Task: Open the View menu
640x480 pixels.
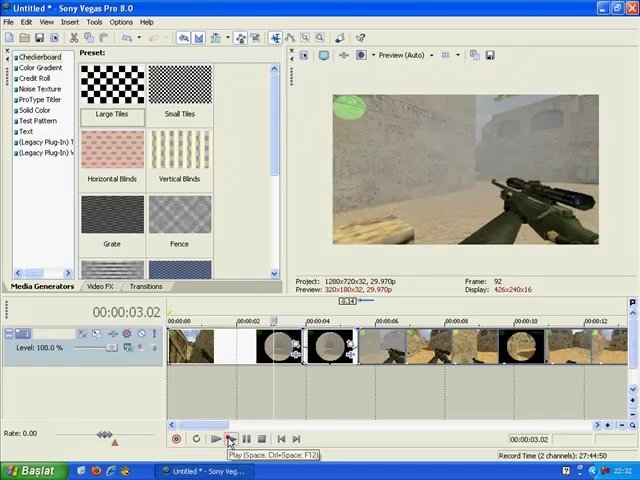Action: (x=46, y=22)
